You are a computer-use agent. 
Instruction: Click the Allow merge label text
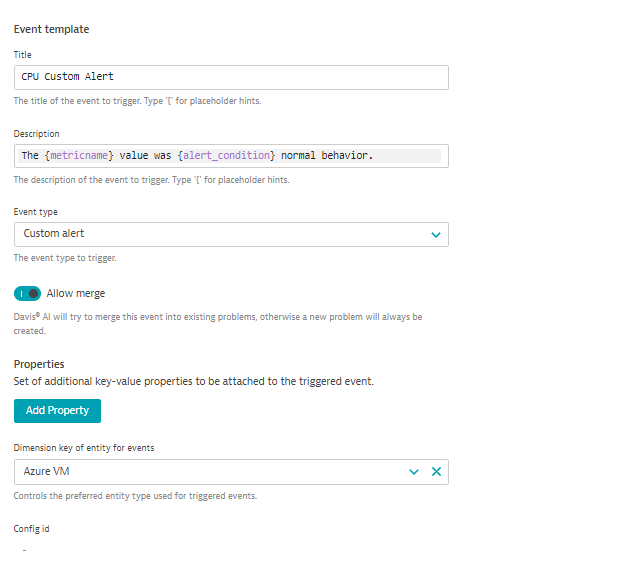tap(75, 293)
